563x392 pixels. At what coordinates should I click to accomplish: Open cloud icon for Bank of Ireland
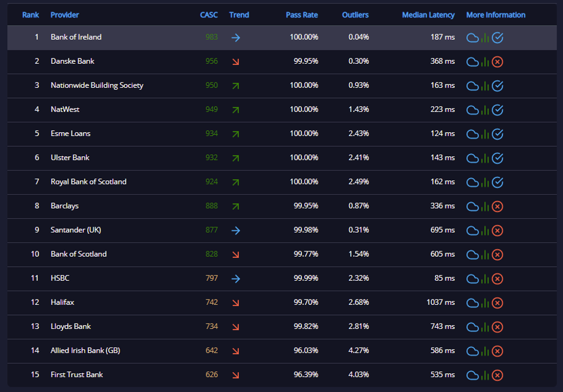point(472,38)
